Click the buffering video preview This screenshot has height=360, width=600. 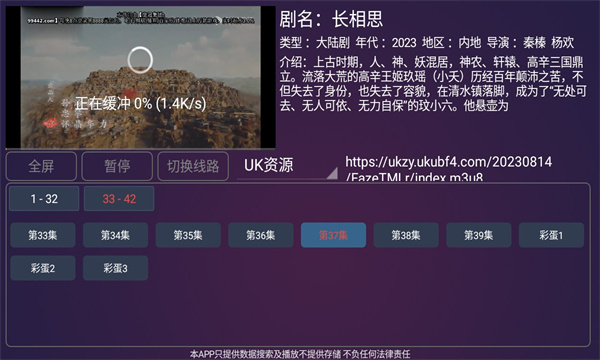pyautogui.click(x=140, y=77)
